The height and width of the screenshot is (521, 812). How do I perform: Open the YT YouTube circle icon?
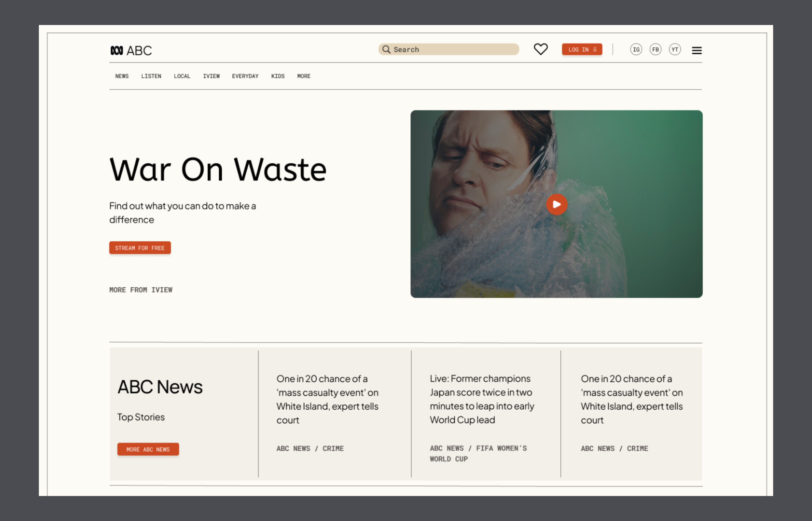675,49
